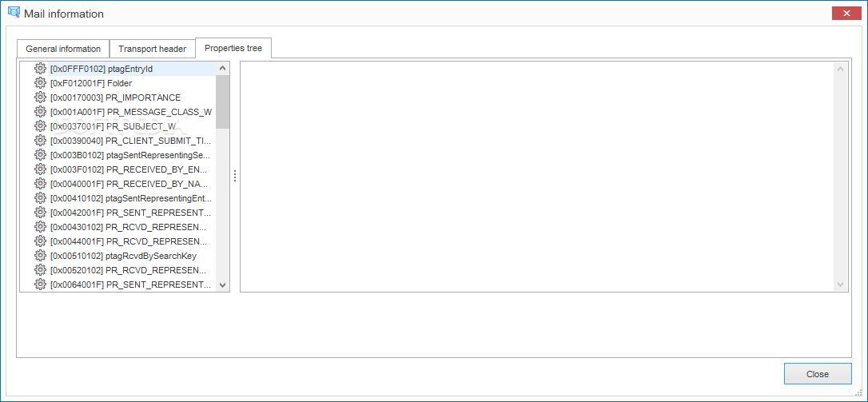Switch to the General information tab

pyautogui.click(x=63, y=49)
